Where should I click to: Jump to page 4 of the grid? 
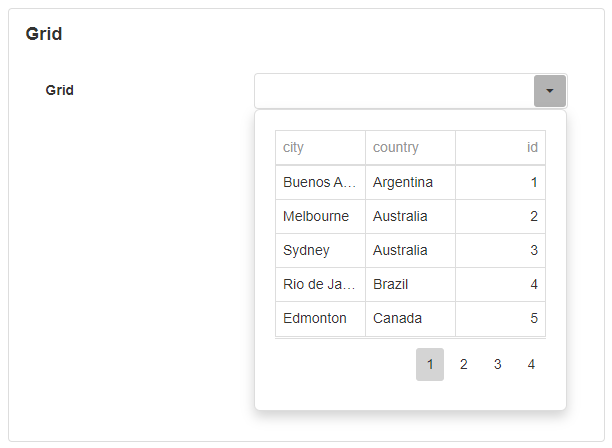[x=531, y=365]
